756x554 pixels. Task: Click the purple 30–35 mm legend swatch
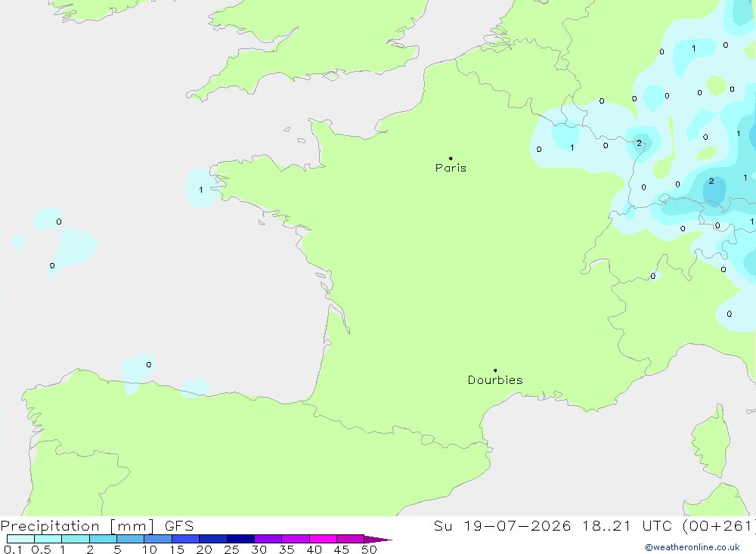[x=268, y=539]
